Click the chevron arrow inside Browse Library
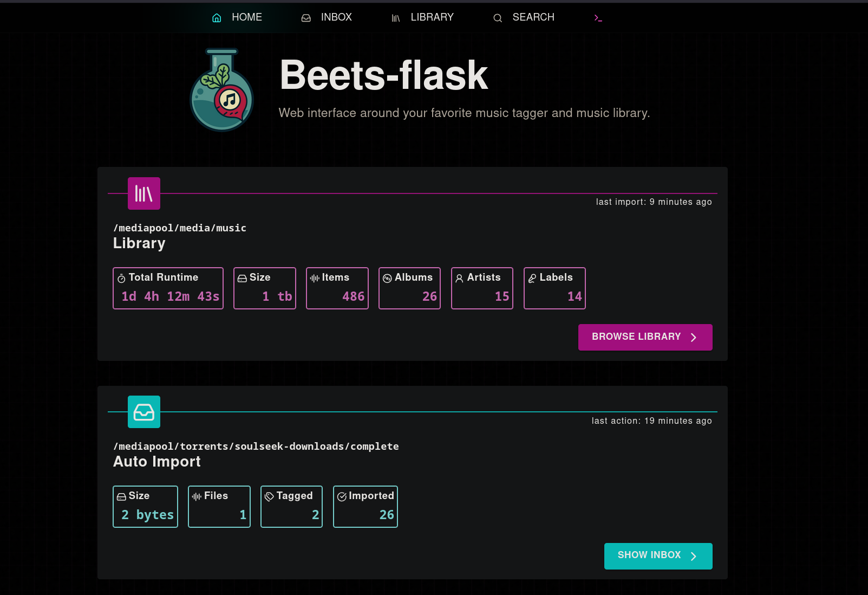868x595 pixels. point(694,337)
